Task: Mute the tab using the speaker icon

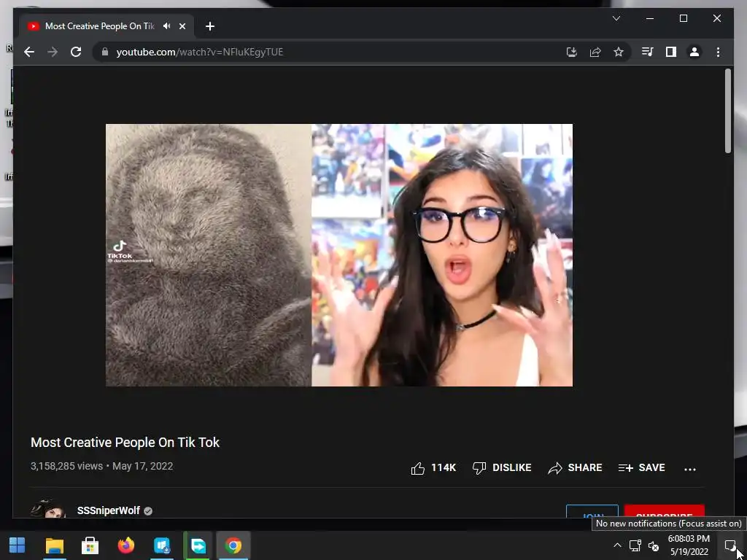Action: (166, 26)
